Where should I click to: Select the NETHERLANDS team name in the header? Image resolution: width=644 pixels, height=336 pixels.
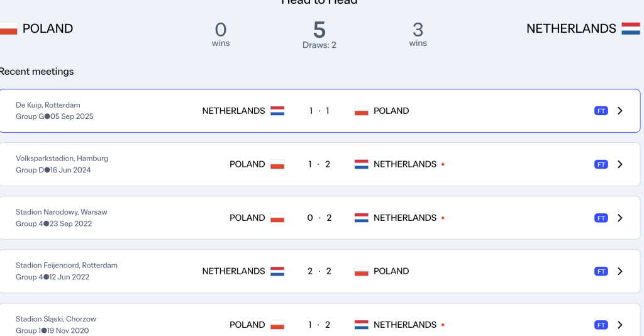click(571, 28)
